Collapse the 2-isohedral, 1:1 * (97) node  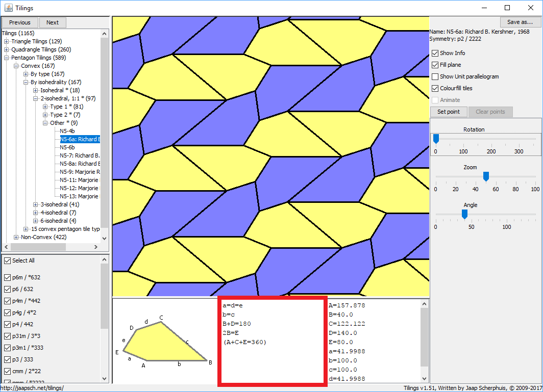(35, 98)
